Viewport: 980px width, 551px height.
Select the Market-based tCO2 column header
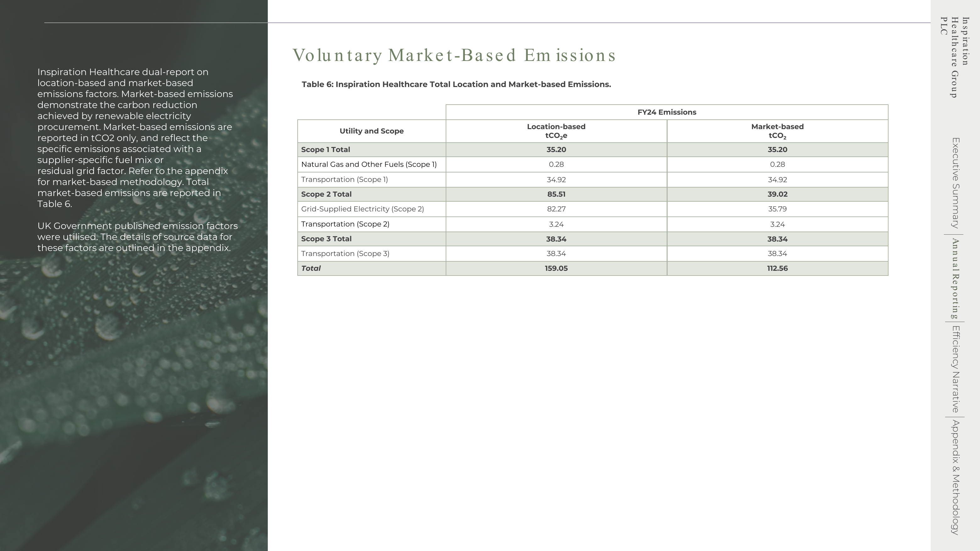(x=777, y=131)
